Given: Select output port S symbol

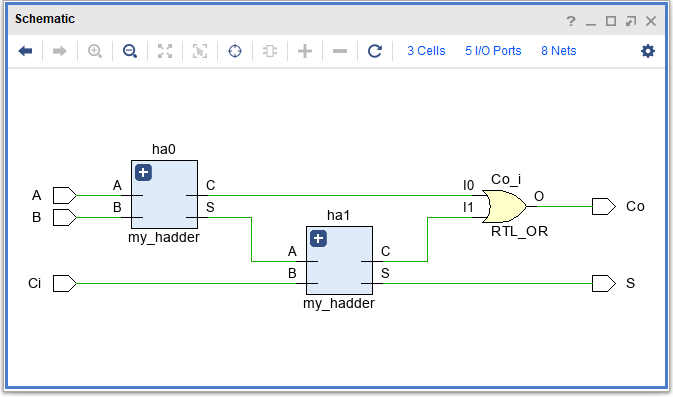Looking at the screenshot, I should click(x=603, y=284).
